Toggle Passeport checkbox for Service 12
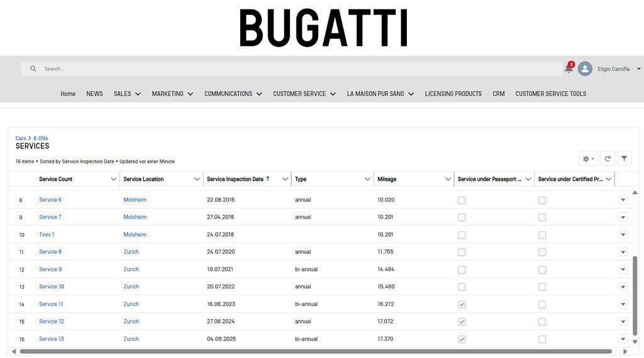 pos(462,322)
